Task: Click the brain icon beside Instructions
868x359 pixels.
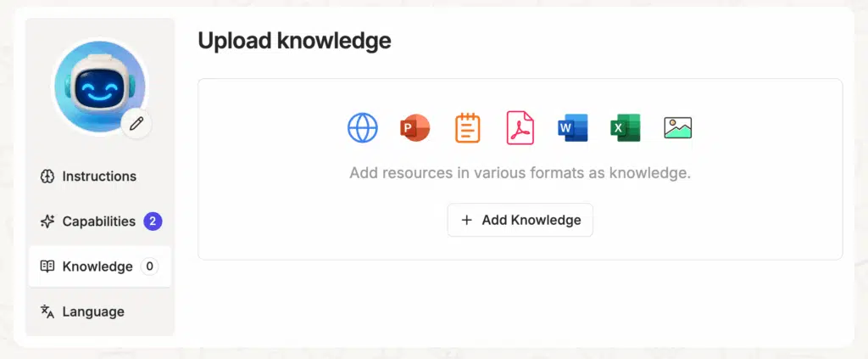Action: click(47, 177)
